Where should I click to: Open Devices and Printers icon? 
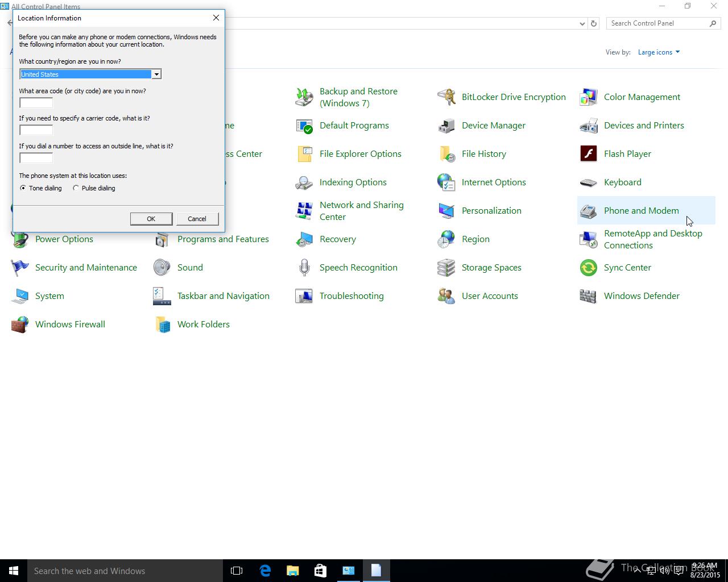(589, 126)
